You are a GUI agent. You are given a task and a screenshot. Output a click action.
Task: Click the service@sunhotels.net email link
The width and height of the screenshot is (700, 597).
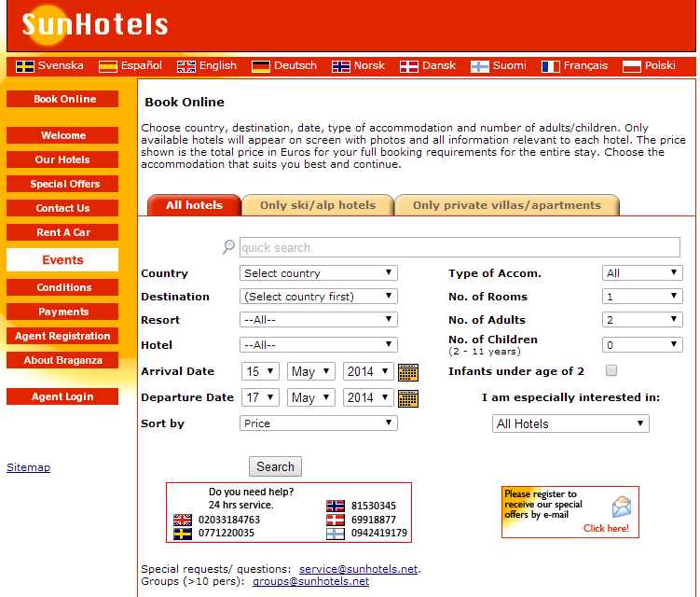[x=359, y=569]
